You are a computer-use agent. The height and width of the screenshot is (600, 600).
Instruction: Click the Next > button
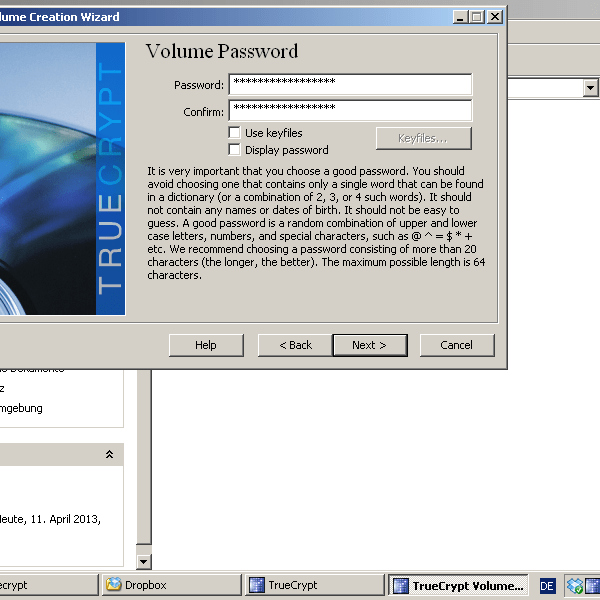(x=370, y=345)
